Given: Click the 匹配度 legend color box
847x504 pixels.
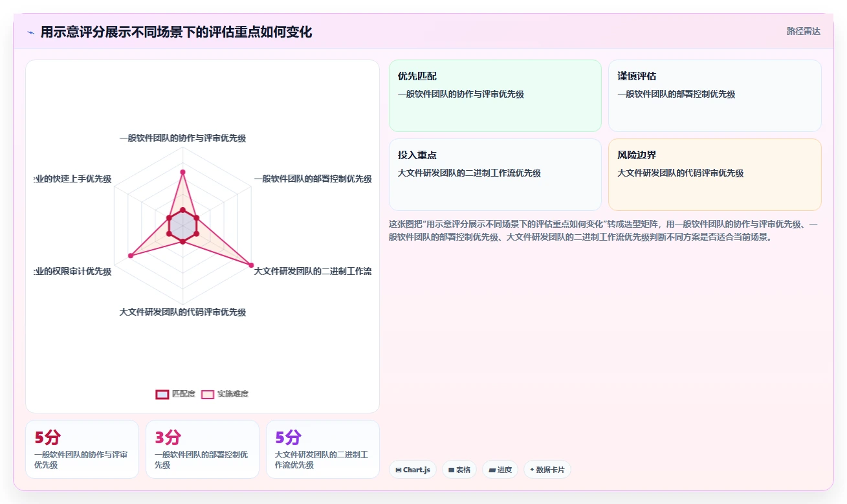Looking at the screenshot, I should point(162,394).
